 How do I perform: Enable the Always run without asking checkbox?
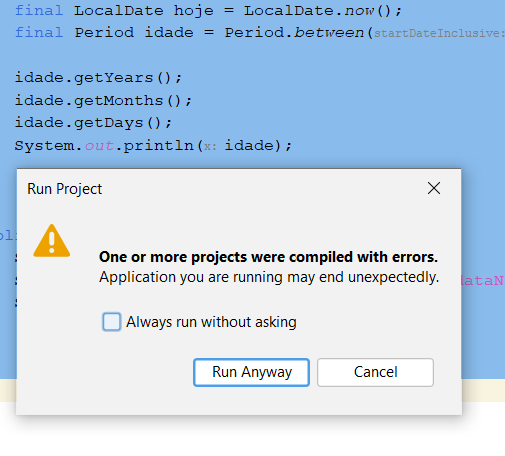tap(112, 322)
